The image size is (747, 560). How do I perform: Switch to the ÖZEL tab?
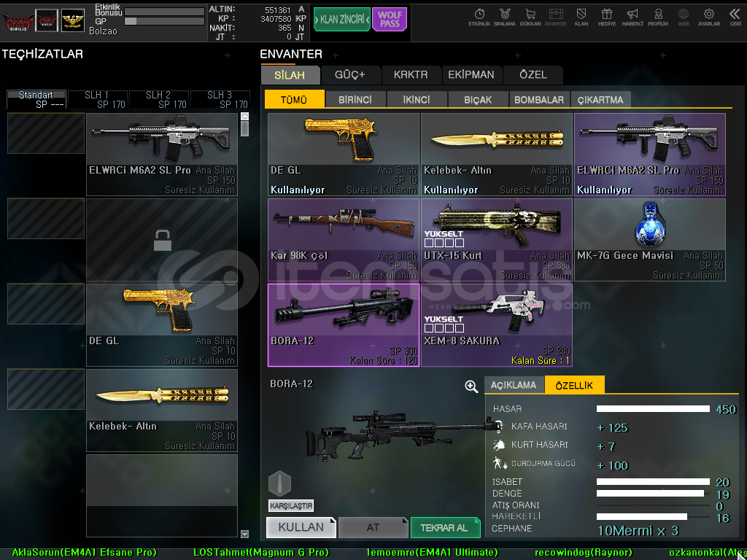(533, 75)
